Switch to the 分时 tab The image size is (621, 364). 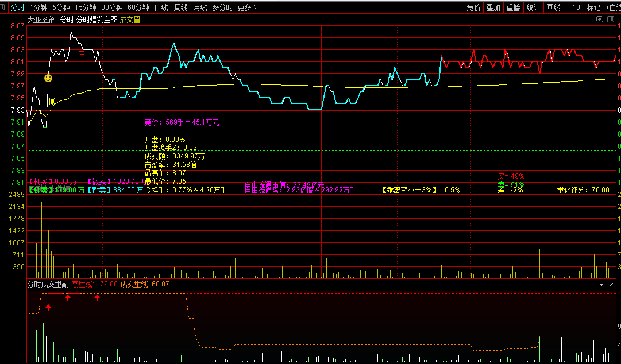coord(17,7)
